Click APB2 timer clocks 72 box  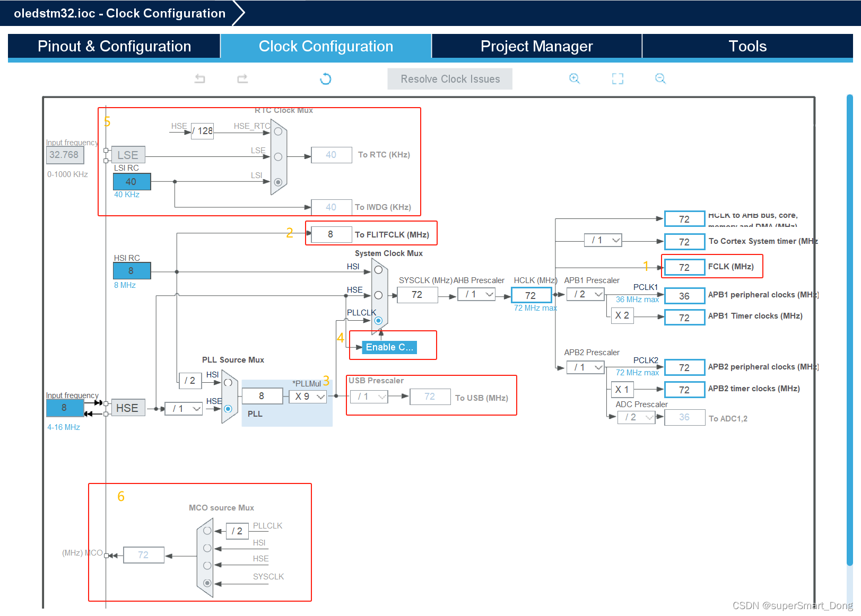coord(684,390)
